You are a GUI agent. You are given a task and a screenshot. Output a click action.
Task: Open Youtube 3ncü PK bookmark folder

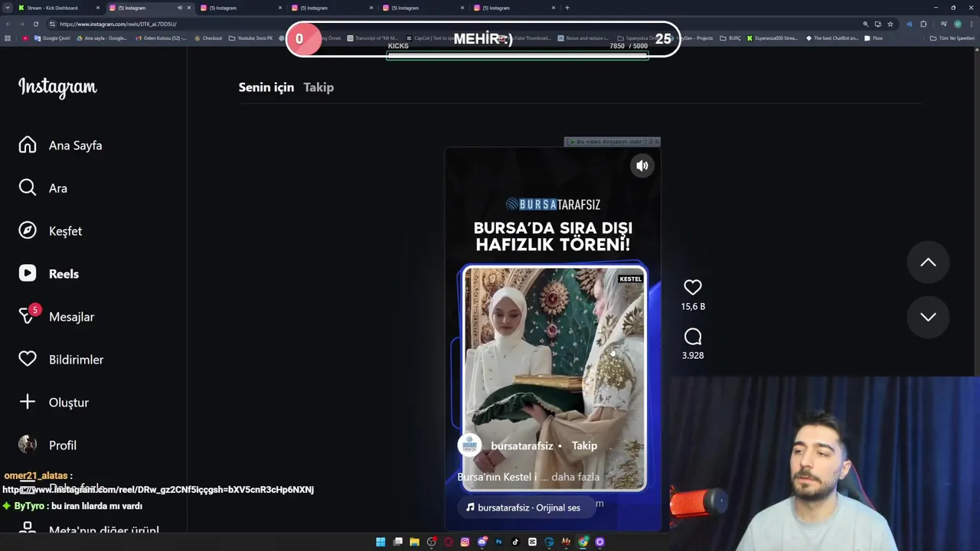[x=250, y=38]
